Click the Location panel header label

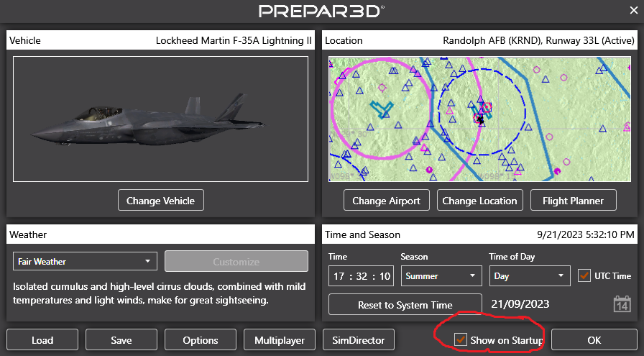[344, 40]
